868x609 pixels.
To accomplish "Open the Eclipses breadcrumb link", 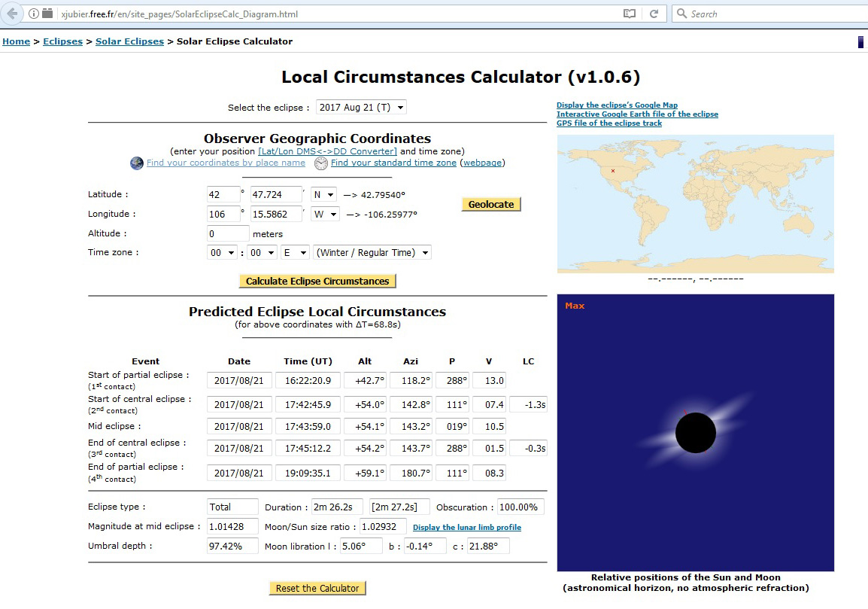I will point(62,41).
